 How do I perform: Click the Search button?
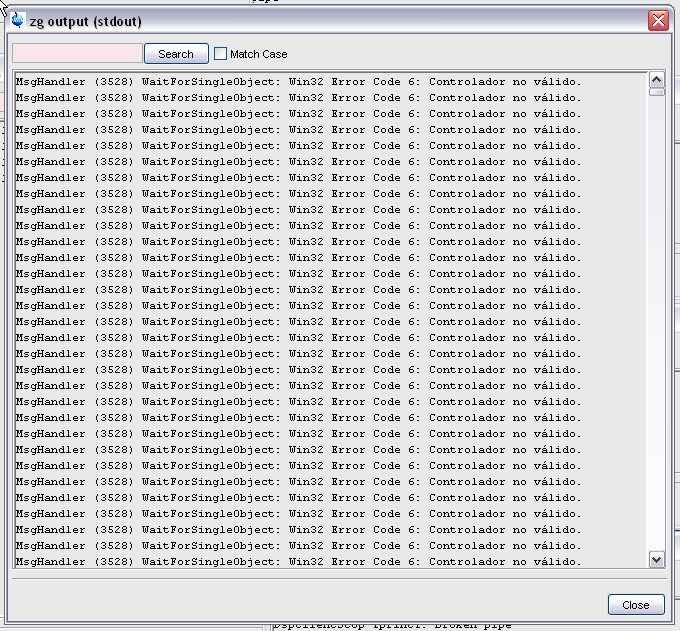pos(176,54)
